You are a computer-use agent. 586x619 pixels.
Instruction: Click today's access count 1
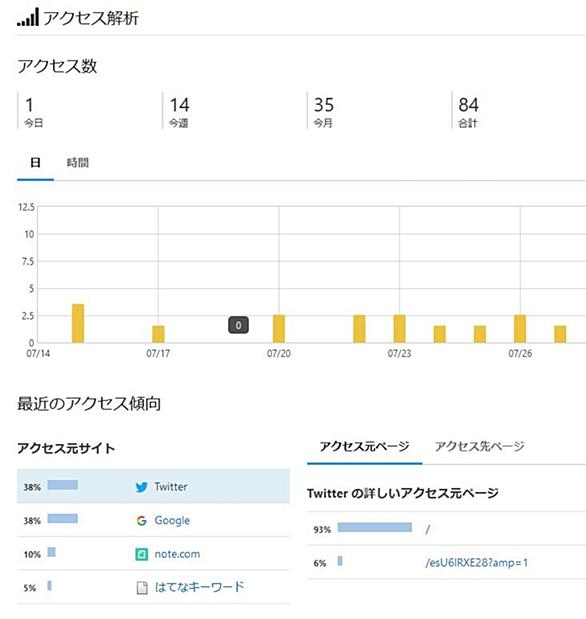coord(29,105)
